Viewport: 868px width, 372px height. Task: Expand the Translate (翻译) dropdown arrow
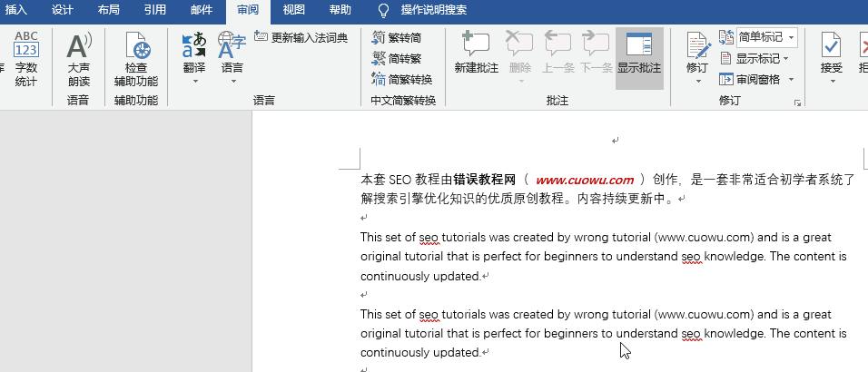coord(194,82)
